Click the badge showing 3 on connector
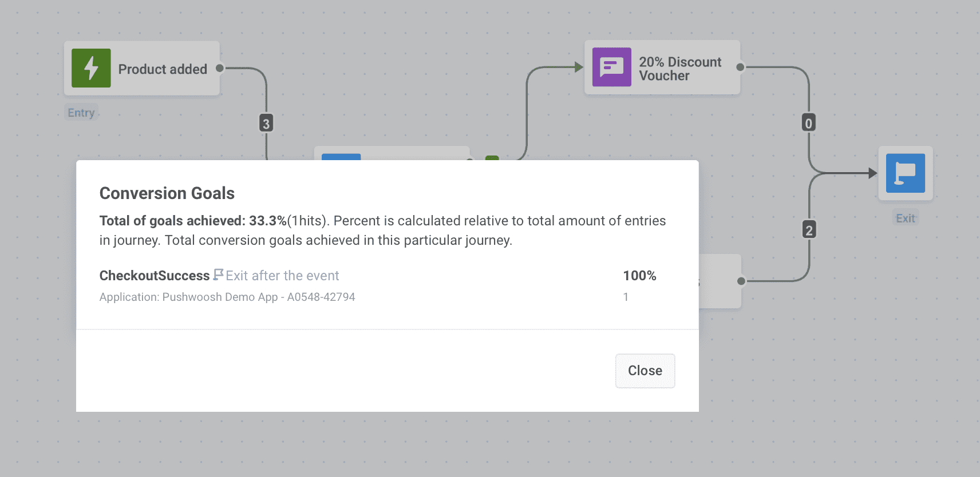Viewport: 980px width, 477px height. pyautogui.click(x=266, y=124)
